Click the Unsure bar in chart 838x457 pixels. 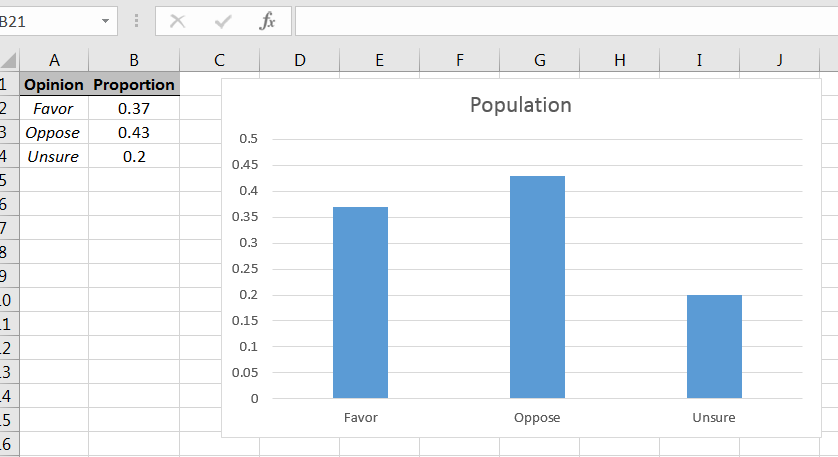(x=714, y=346)
